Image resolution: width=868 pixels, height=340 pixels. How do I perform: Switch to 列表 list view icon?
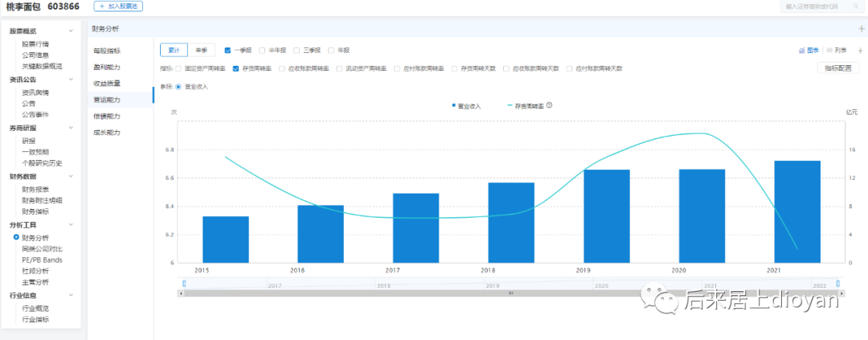tap(829, 50)
